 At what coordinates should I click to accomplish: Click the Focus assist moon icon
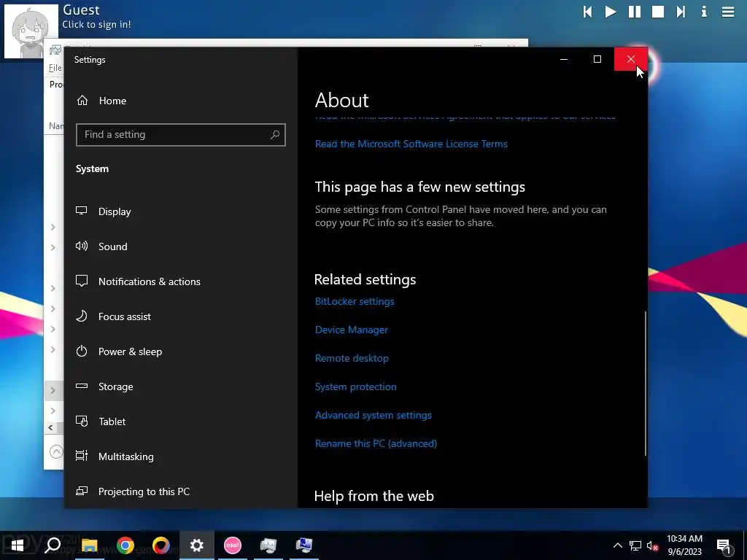click(82, 316)
